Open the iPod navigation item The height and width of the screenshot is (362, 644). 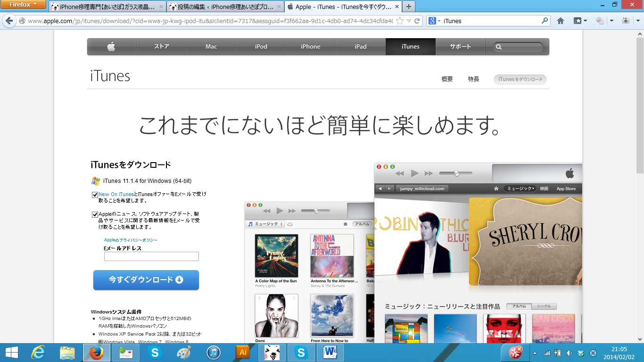[261, 47]
